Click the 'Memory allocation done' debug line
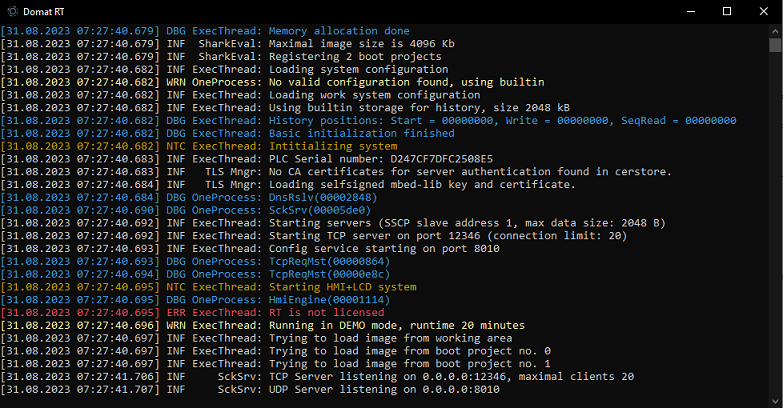The image size is (783, 408). [205, 31]
